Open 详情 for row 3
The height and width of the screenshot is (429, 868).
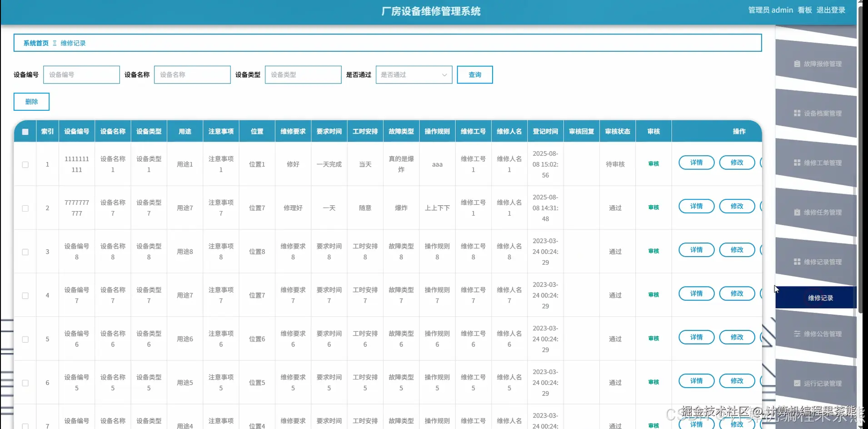(x=696, y=250)
